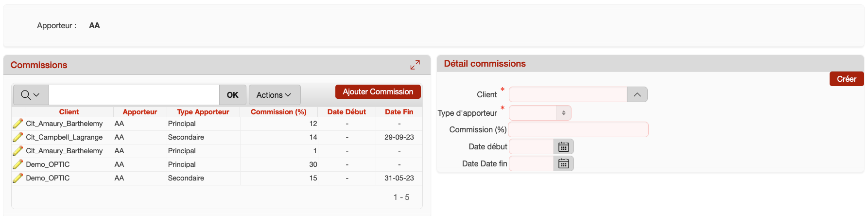
Task: Open the Type d'apporteur select list
Action: (x=540, y=113)
